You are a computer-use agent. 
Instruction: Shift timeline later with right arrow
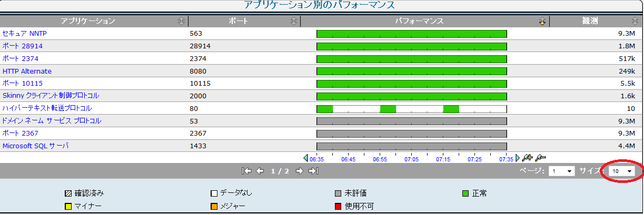[x=518, y=158]
